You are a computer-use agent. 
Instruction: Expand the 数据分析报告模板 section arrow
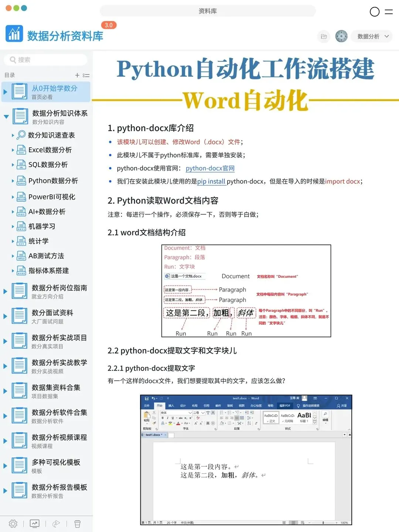click(5, 491)
